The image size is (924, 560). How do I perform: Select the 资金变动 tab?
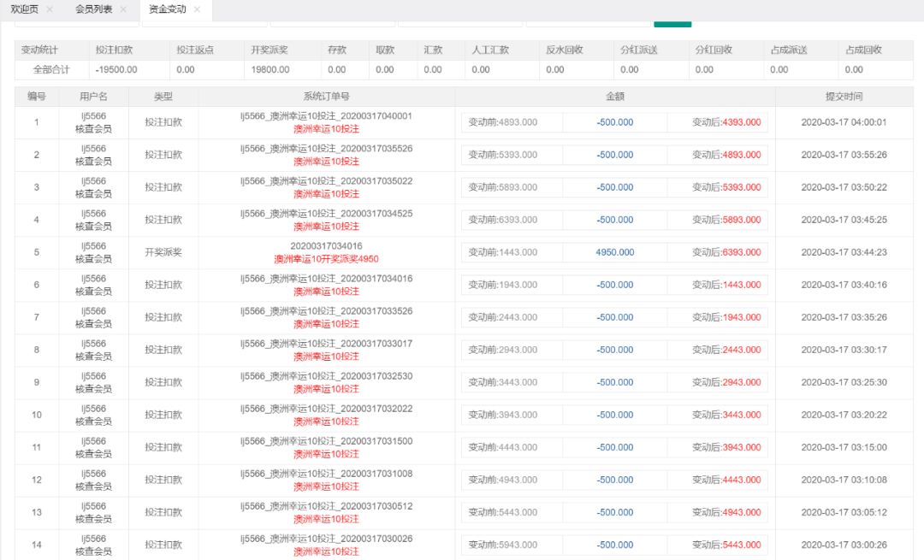click(168, 9)
